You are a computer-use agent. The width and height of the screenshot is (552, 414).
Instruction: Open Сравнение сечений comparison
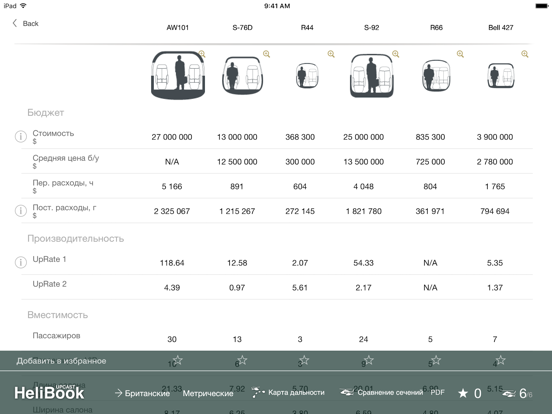click(382, 393)
